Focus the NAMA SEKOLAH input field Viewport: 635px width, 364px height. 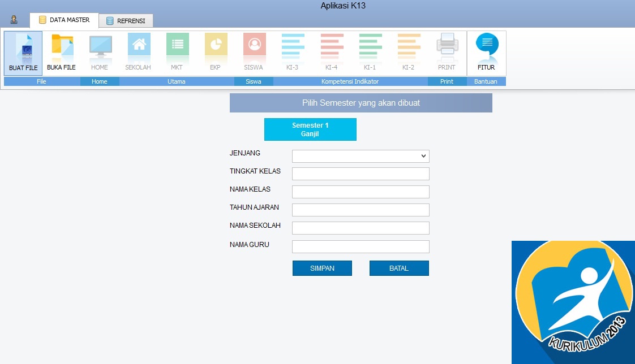point(361,228)
